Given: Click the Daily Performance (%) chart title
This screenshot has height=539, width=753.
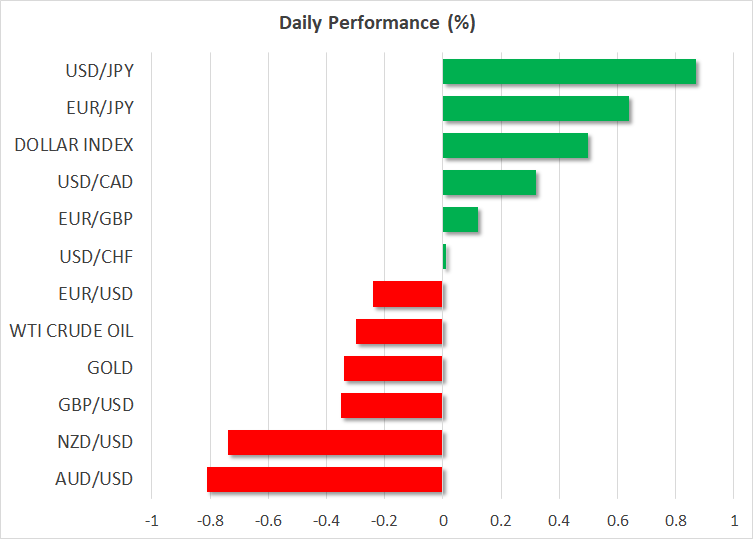Looking at the screenshot, I should click(x=376, y=21).
